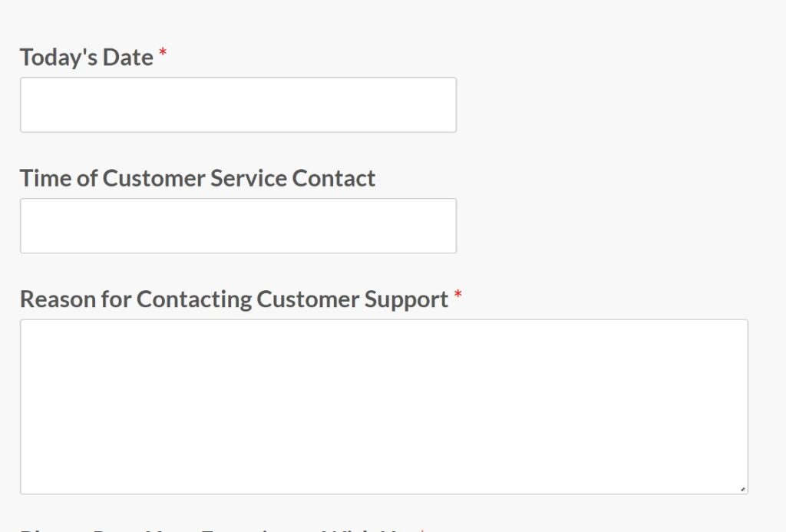Viewport: 786px width, 532px height.
Task: Click the word Today's in the first label
Action: pyautogui.click(x=60, y=57)
